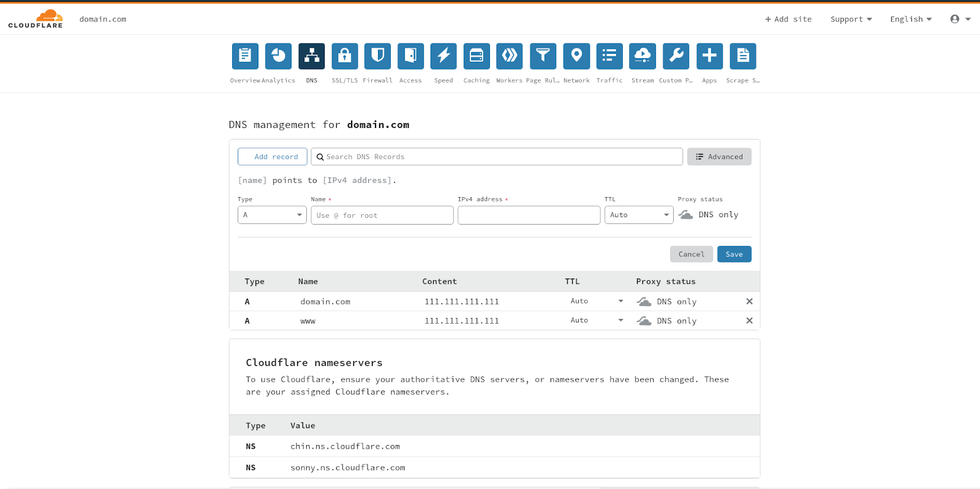Click the IP content of domain.com record
Screen dimensions: 980x489
pyautogui.click(x=462, y=302)
